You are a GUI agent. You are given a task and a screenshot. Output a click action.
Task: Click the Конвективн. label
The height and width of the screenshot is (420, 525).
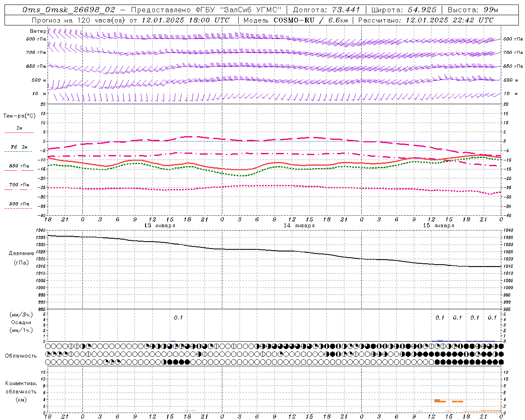coord(21,383)
